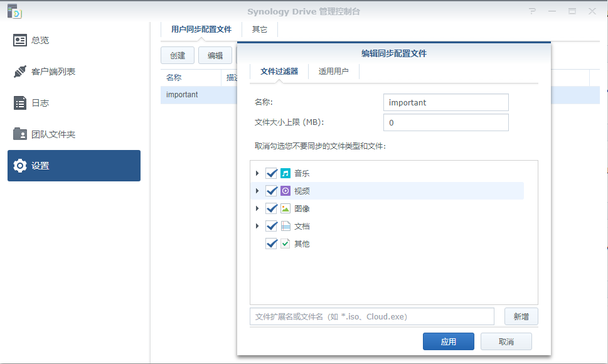Click the 创建 (Create) button

pyautogui.click(x=178, y=55)
